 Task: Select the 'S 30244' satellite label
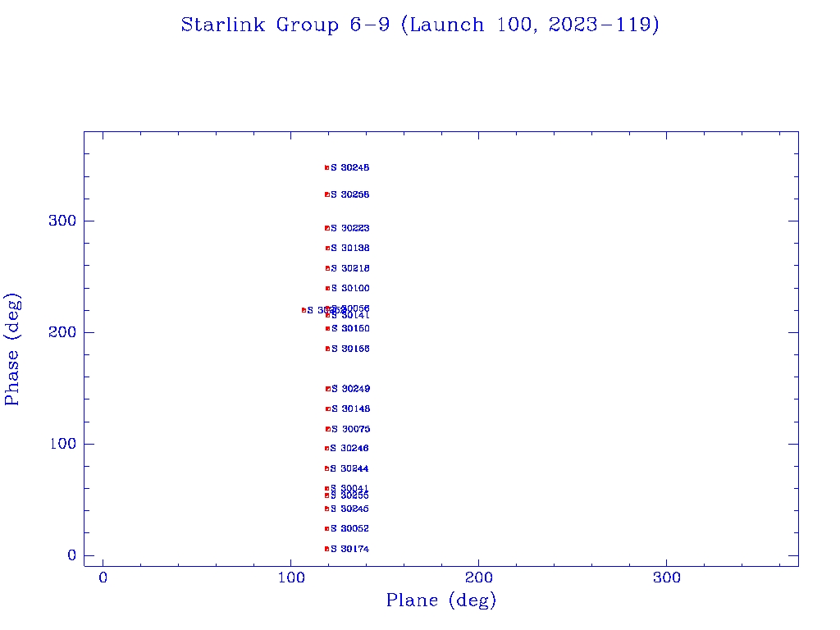349,468
